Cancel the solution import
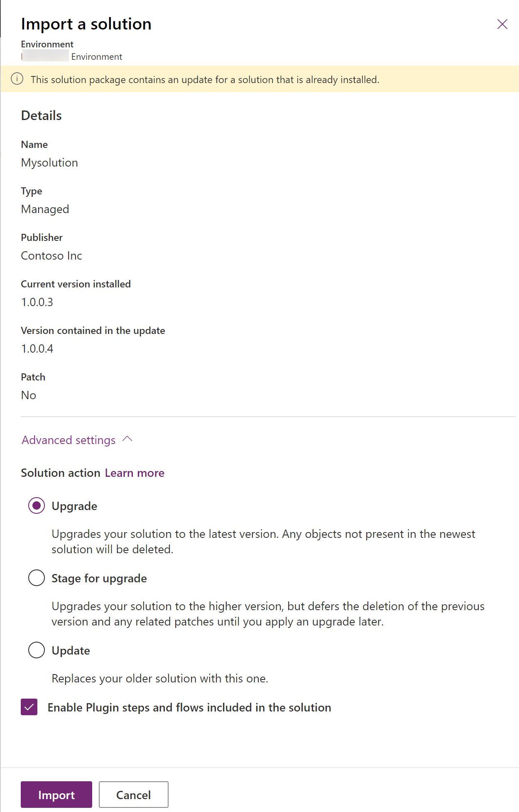The image size is (519, 812). [133, 794]
